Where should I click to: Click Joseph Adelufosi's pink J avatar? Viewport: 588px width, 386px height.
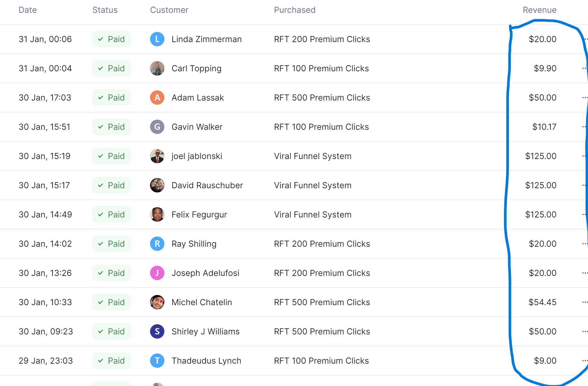(x=157, y=273)
